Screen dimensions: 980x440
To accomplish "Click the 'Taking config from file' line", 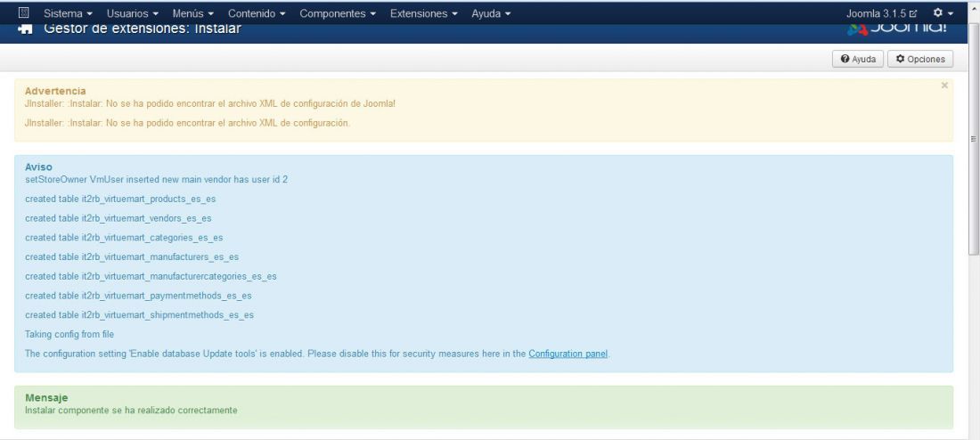I will tap(69, 334).
